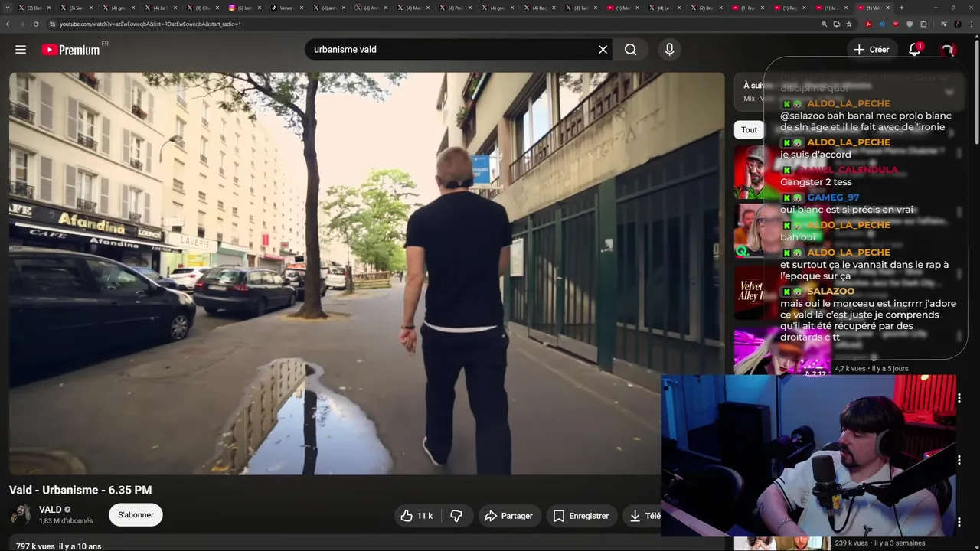
Task: Subscribe with S'abonner button
Action: [136, 515]
